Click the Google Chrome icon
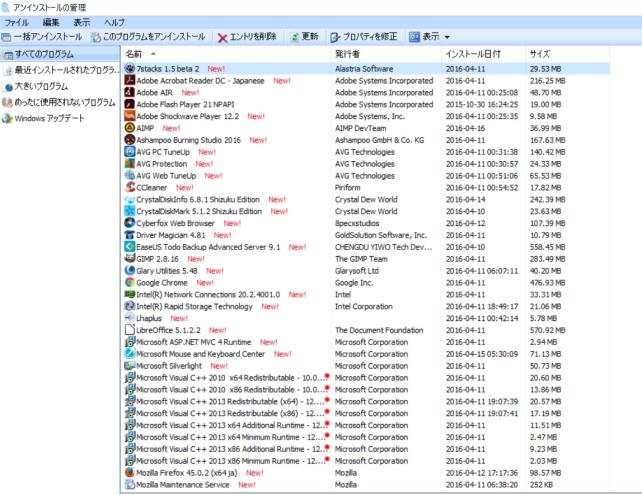This screenshot has width=642, height=495. pos(129,283)
